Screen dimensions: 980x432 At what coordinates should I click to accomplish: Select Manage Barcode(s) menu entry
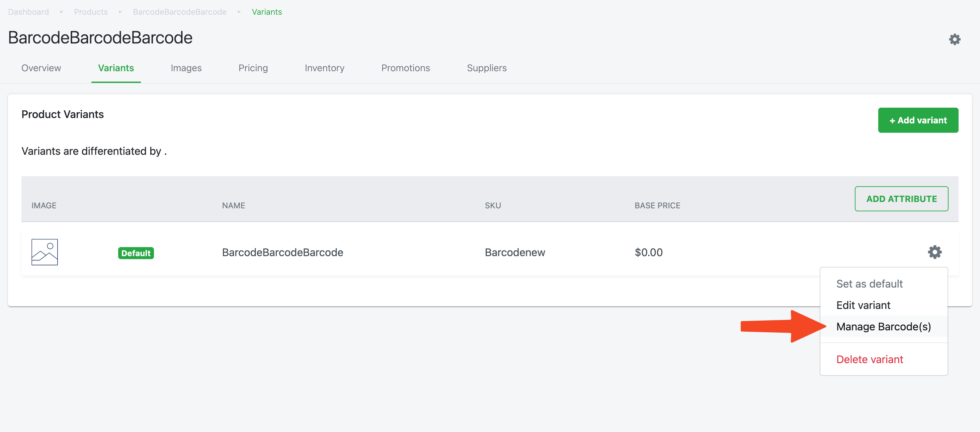pos(884,326)
